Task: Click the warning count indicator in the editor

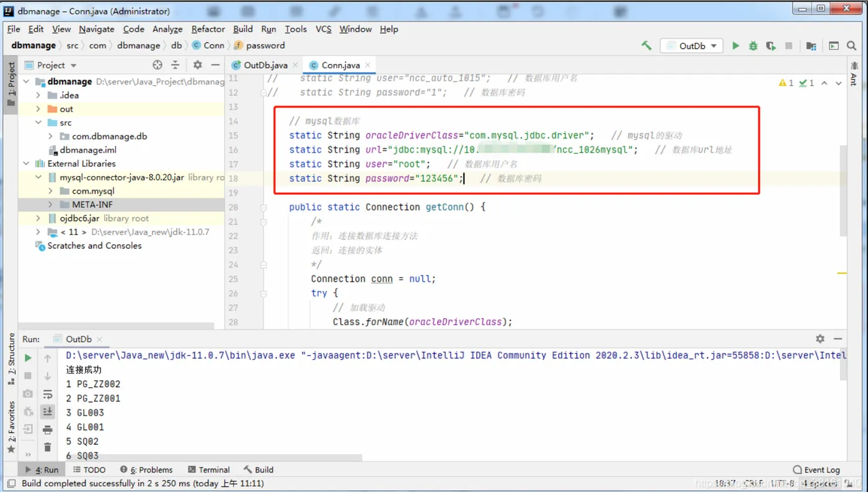Action: click(786, 83)
